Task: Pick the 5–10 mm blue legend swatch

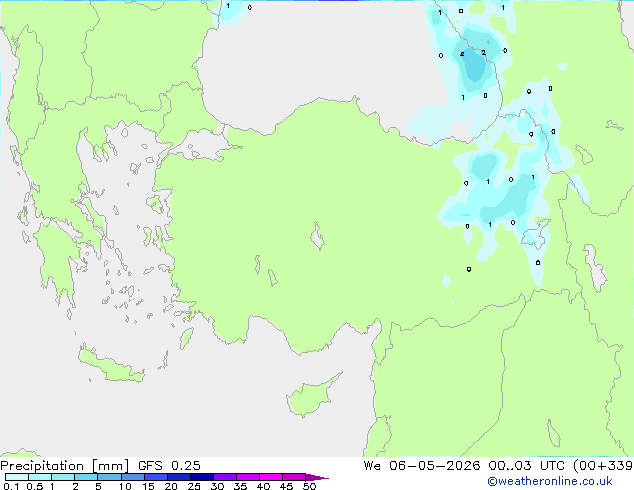Action: [109, 477]
